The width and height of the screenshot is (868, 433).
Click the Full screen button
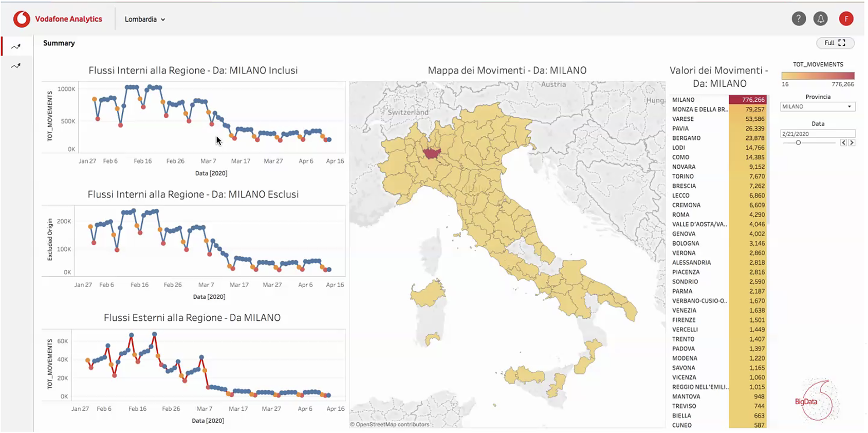click(835, 43)
